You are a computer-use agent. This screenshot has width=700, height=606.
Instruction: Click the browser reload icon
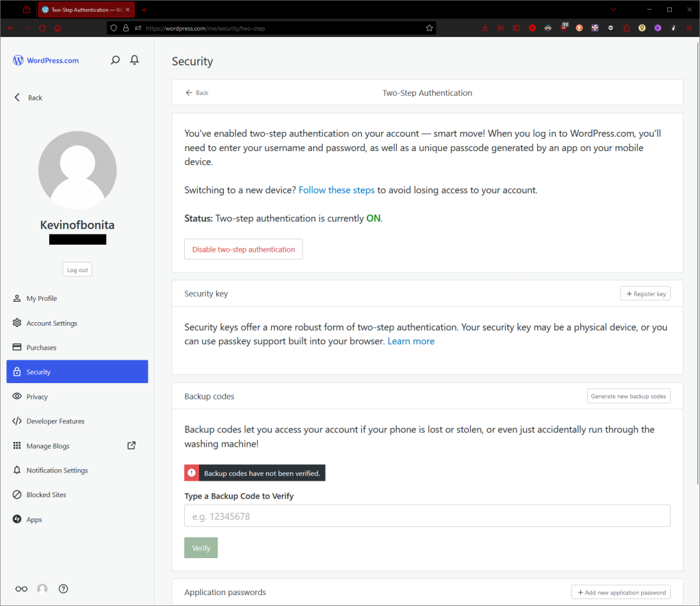click(x=42, y=28)
